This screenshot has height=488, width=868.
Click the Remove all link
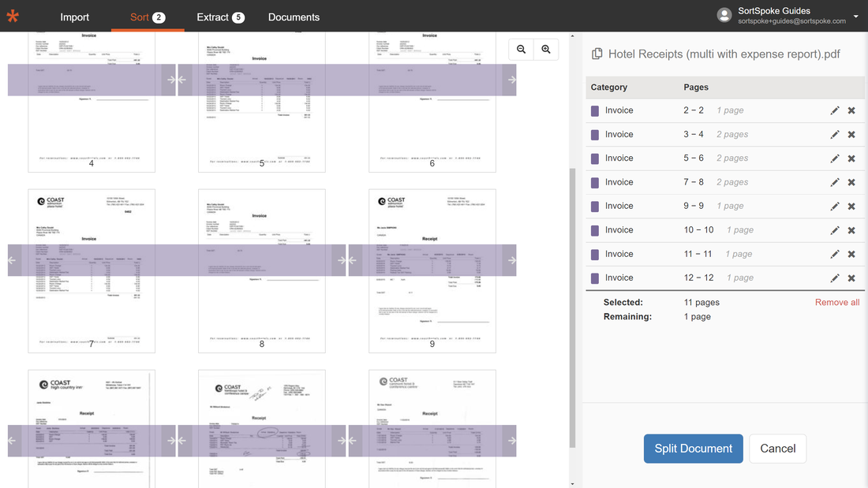click(837, 302)
